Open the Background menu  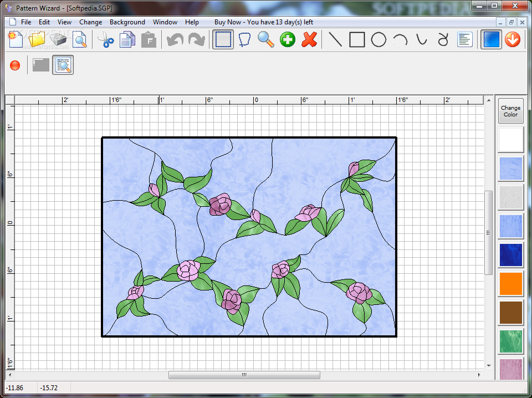[x=127, y=22]
